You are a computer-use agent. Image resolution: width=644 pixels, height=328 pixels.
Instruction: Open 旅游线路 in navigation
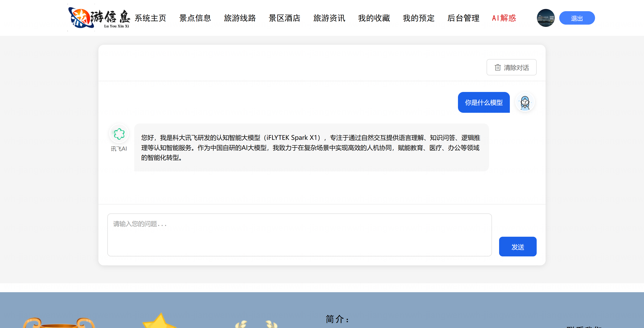[240, 18]
